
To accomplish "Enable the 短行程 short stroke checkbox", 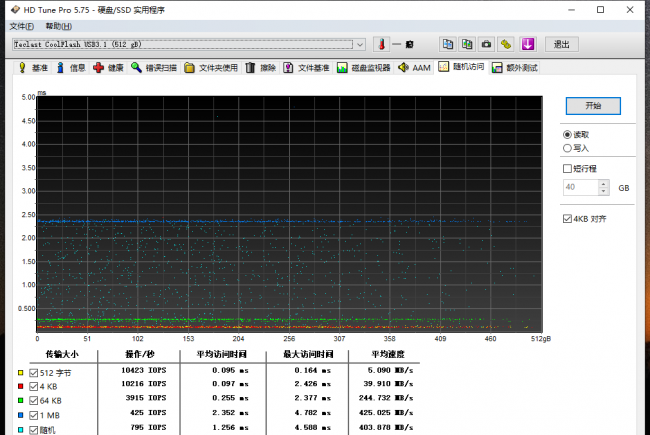I will coord(567,168).
